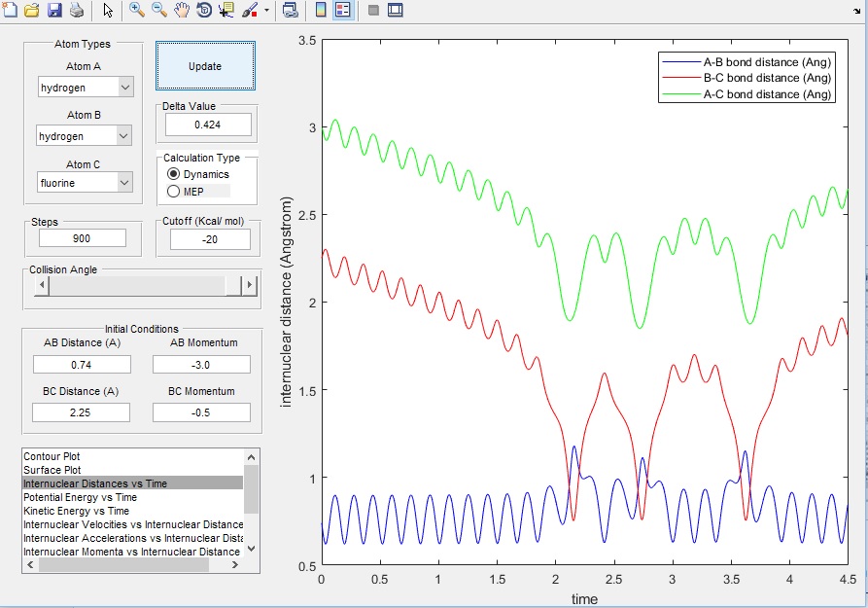Activate the Pan hand tool
The width and height of the screenshot is (868, 608).
182,10
